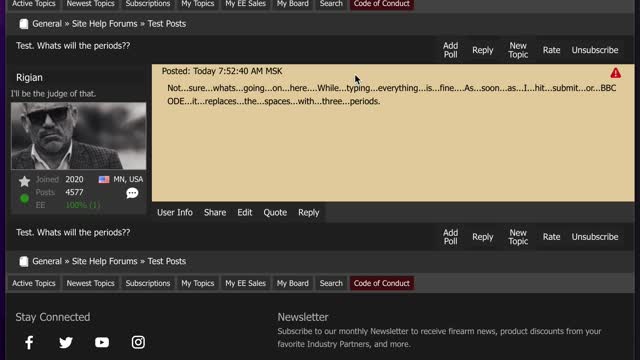The image size is (640, 360).
Task: Open Search in the top navigation
Action: pyautogui.click(x=331, y=4)
